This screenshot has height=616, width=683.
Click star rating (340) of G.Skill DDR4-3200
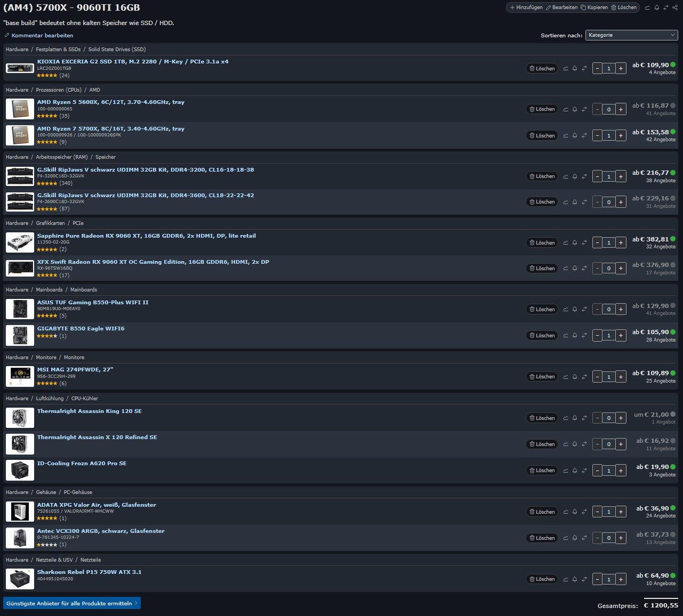(x=54, y=183)
